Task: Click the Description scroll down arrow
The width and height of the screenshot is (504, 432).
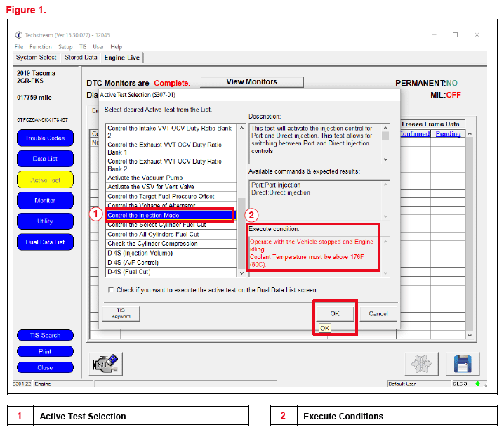Action: (385, 159)
